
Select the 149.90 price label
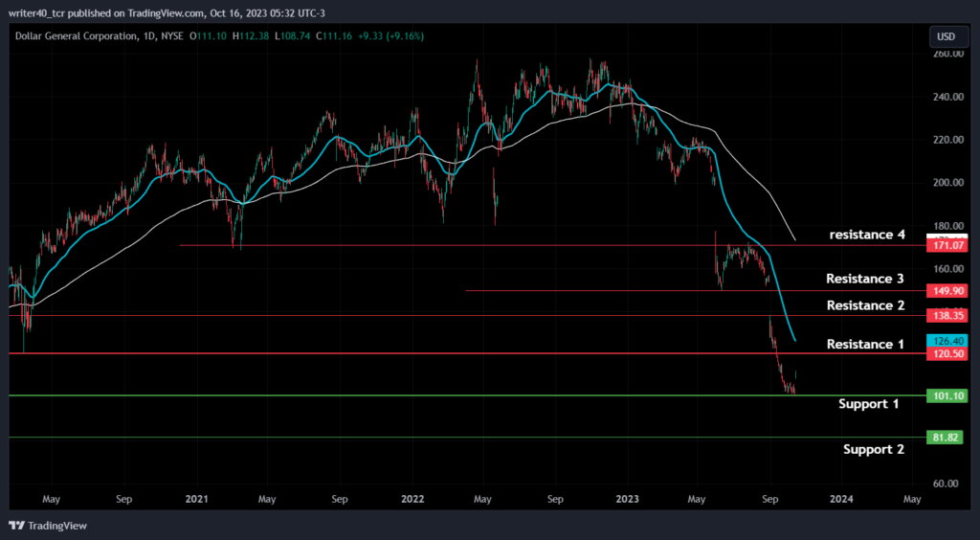click(x=947, y=291)
